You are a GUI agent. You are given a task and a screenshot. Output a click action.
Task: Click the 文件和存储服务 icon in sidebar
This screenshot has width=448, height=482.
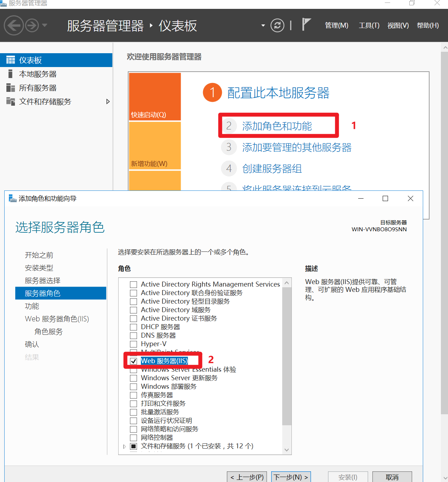tap(10, 101)
